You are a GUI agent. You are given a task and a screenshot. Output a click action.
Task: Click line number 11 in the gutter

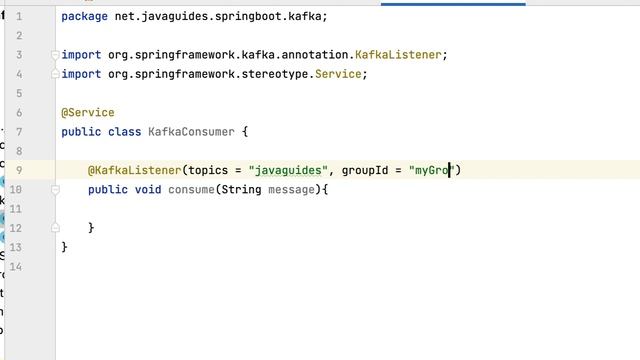16,209
